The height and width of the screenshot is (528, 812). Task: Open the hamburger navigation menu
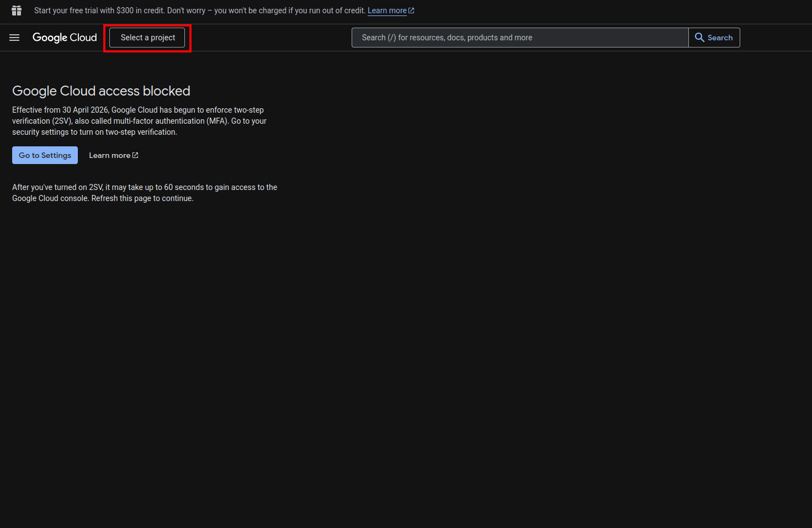click(x=14, y=38)
